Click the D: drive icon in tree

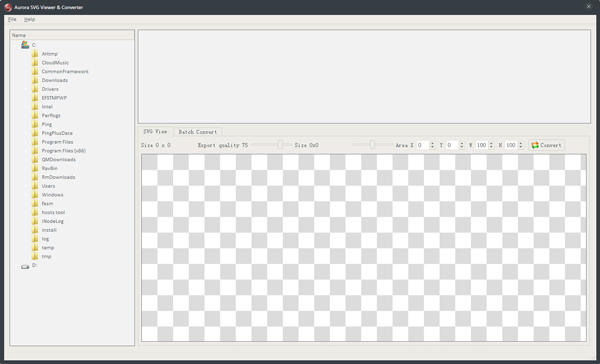click(25, 266)
